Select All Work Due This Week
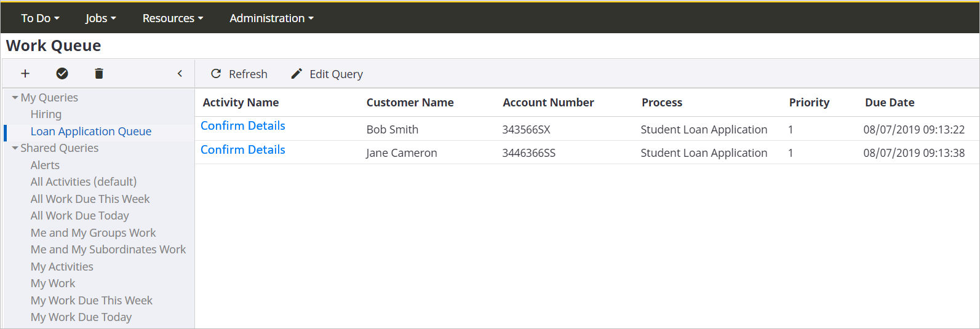Image resolution: width=980 pixels, height=329 pixels. (x=90, y=199)
